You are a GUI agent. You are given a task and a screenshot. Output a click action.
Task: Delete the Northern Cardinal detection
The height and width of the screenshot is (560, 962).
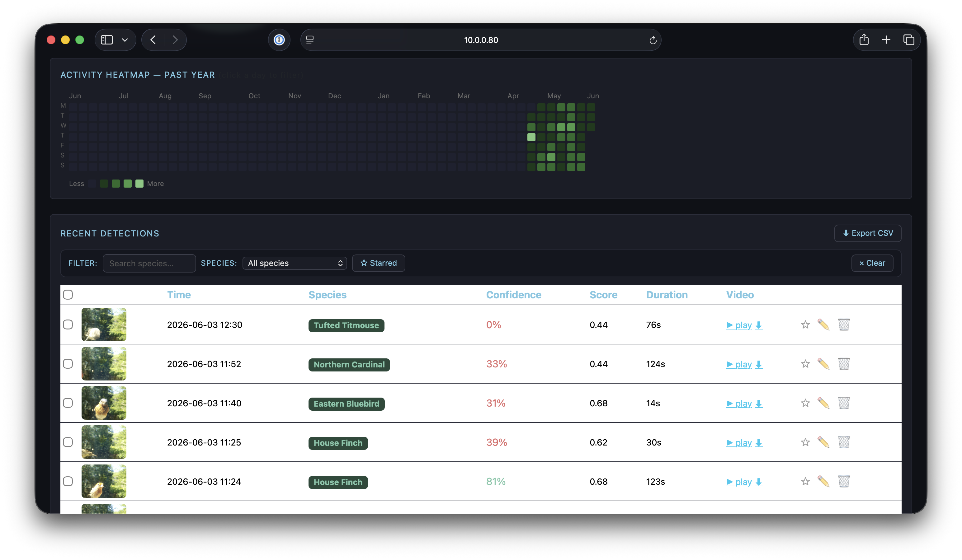[x=844, y=364]
